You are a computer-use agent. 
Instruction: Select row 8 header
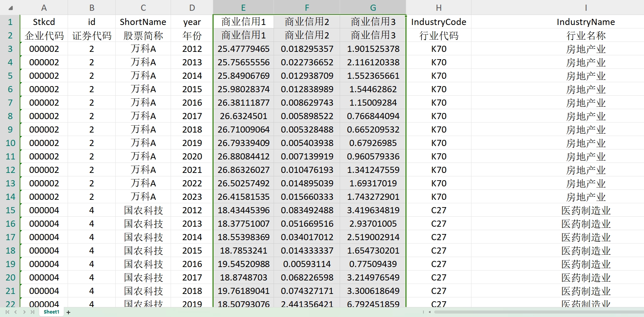pyautogui.click(x=10, y=116)
